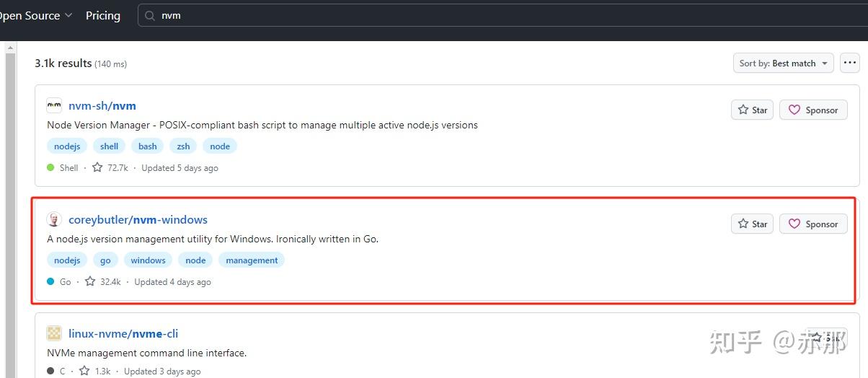The width and height of the screenshot is (868, 378).
Task: Go to the Pricing page
Action: click(x=103, y=15)
